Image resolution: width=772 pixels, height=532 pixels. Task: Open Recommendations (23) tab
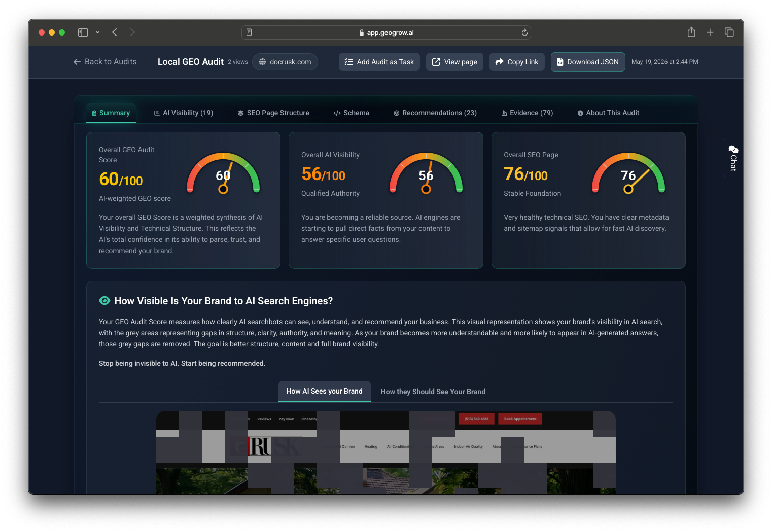coord(435,113)
